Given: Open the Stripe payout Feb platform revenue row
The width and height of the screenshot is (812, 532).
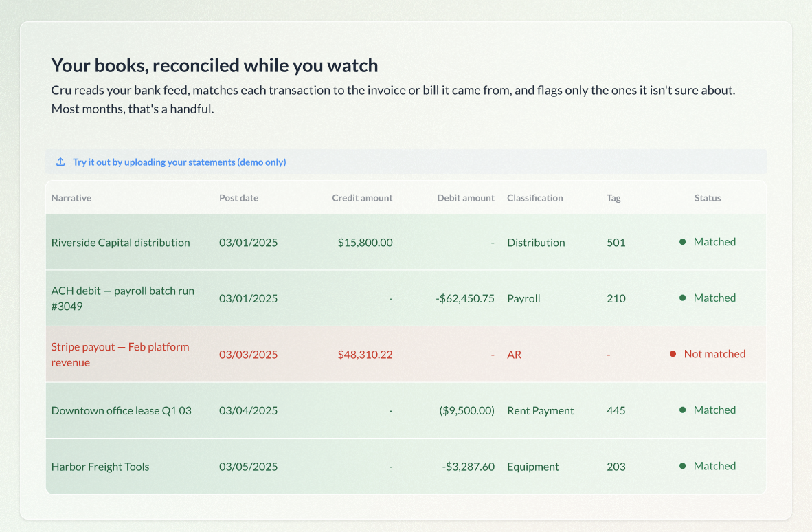Looking at the screenshot, I should tap(406, 354).
